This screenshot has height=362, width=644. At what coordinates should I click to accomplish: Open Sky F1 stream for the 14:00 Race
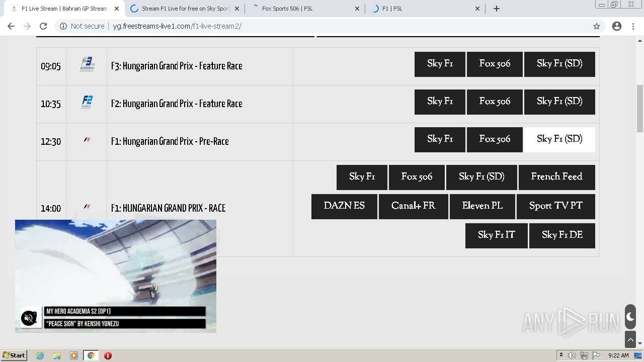pos(362,177)
